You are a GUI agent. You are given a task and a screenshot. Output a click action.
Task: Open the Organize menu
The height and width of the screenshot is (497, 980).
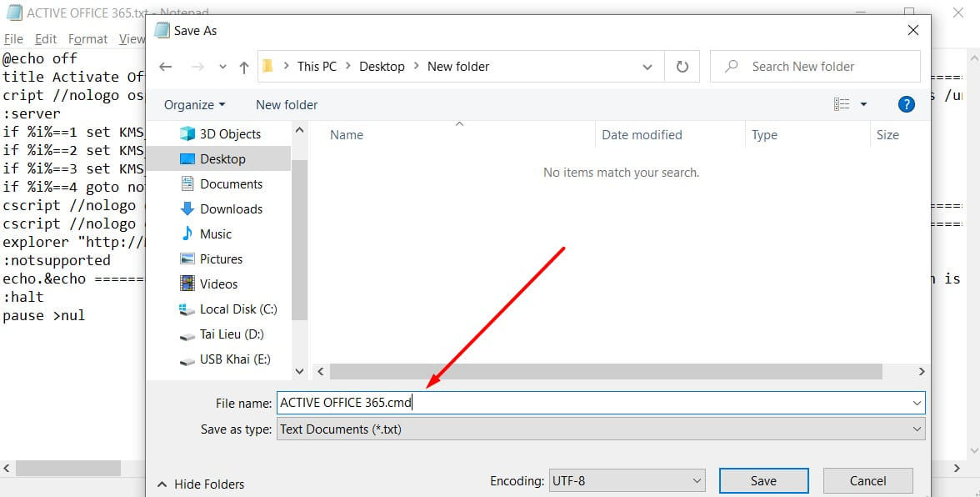[x=194, y=105]
